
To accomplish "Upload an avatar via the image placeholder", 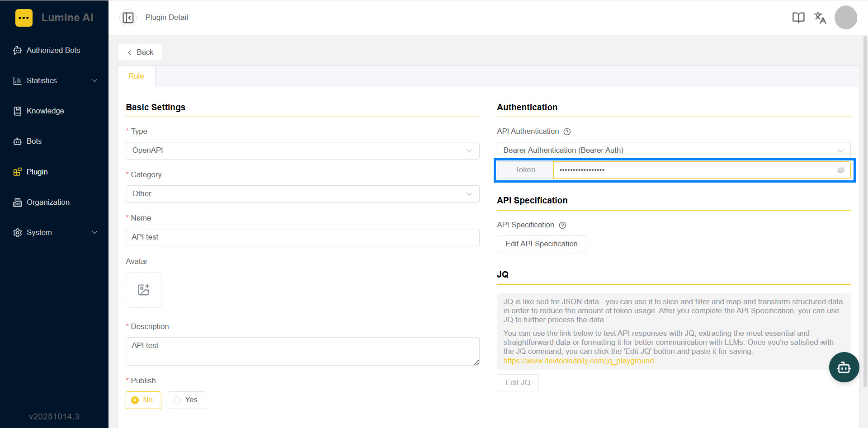I will [x=143, y=290].
